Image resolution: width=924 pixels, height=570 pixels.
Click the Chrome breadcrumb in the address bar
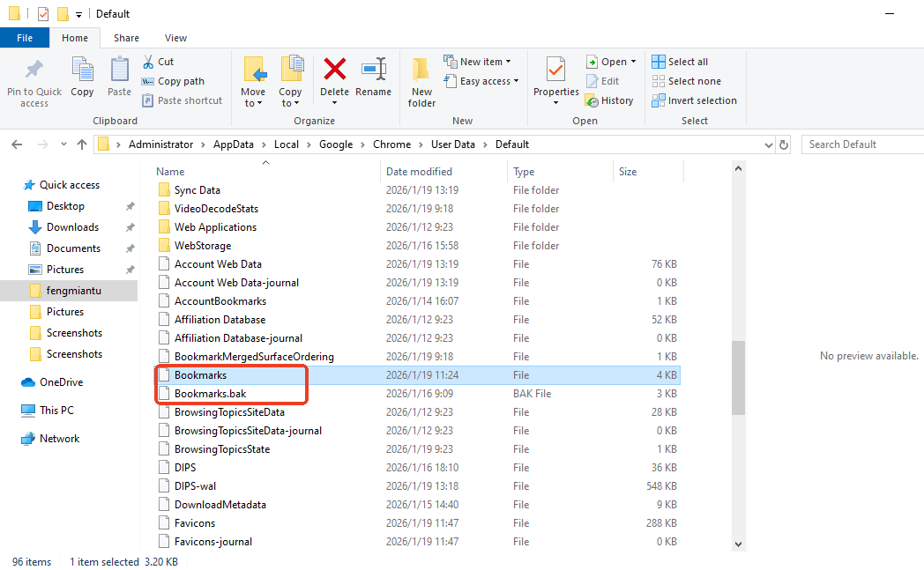pyautogui.click(x=391, y=144)
